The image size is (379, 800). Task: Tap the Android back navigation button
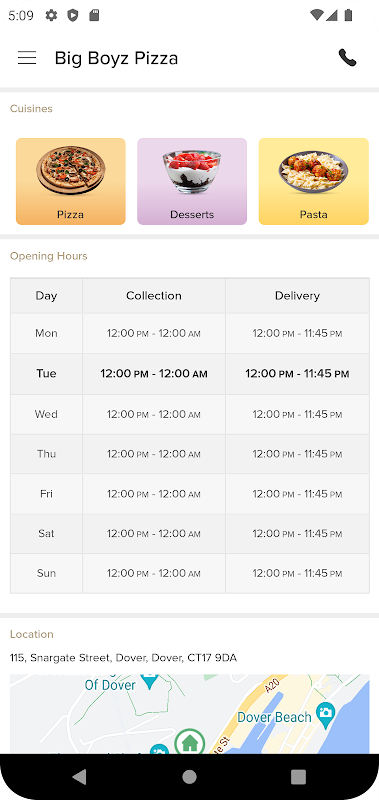tap(79, 777)
